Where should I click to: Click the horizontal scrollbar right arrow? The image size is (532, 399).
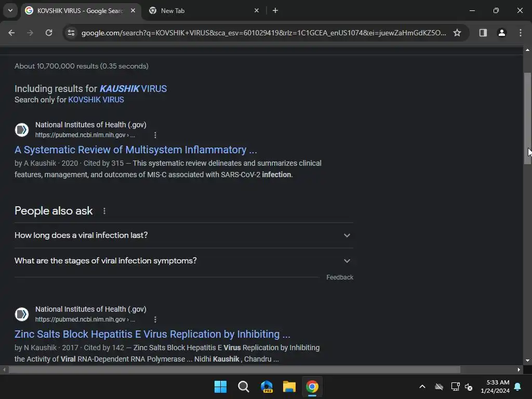519,369
